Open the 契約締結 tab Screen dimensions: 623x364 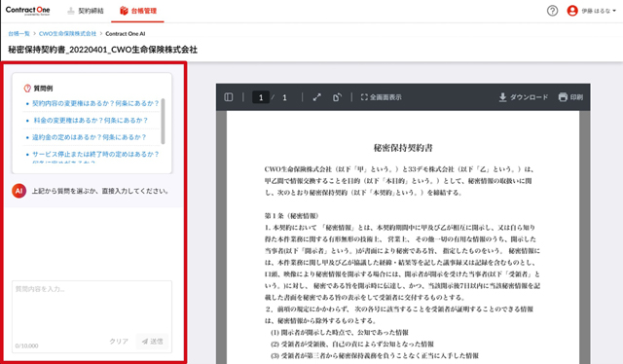pyautogui.click(x=86, y=11)
